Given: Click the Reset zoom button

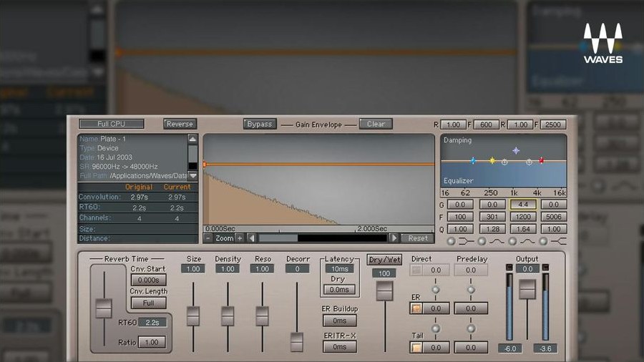Looking at the screenshot, I should coord(418,238).
